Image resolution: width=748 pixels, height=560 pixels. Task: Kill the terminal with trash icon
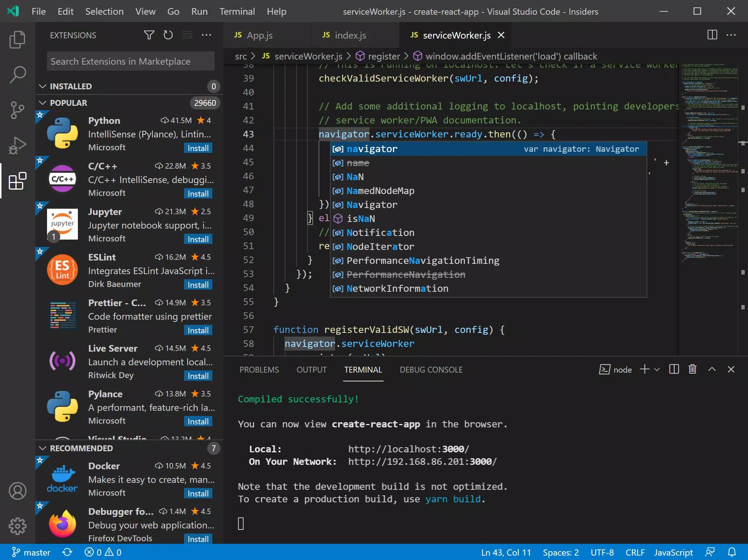(692, 369)
